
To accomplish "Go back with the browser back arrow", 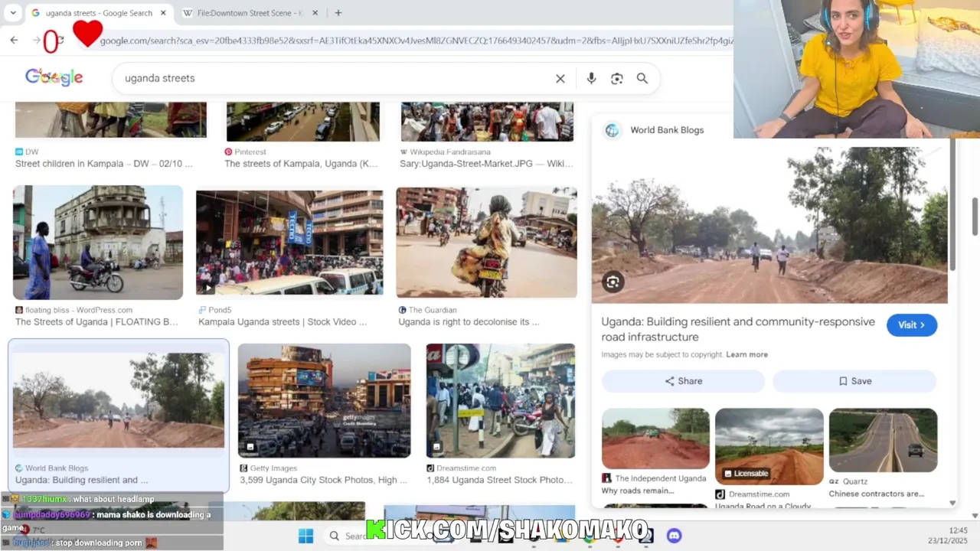I will 14,41.
